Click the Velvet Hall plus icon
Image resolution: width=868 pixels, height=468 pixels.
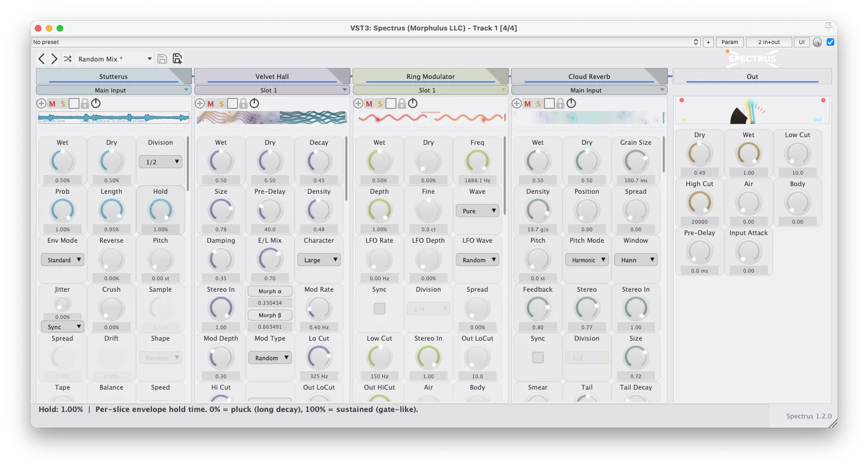(x=200, y=103)
